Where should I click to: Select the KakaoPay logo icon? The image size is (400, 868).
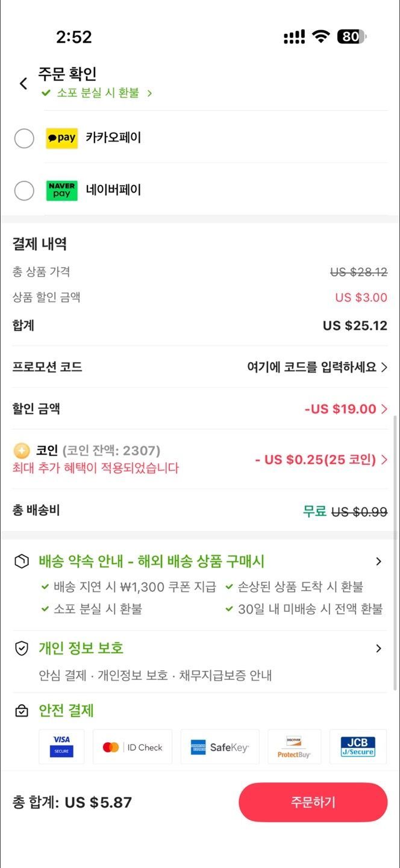pos(61,138)
